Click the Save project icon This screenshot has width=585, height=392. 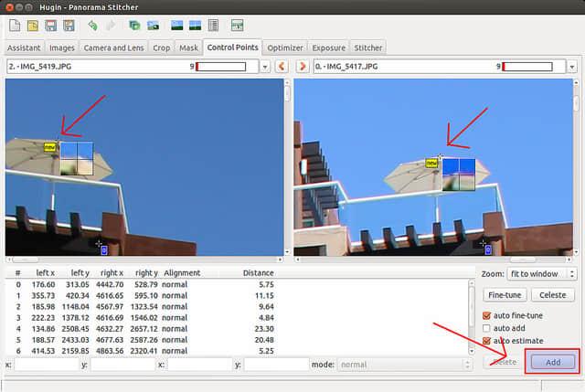(52, 25)
